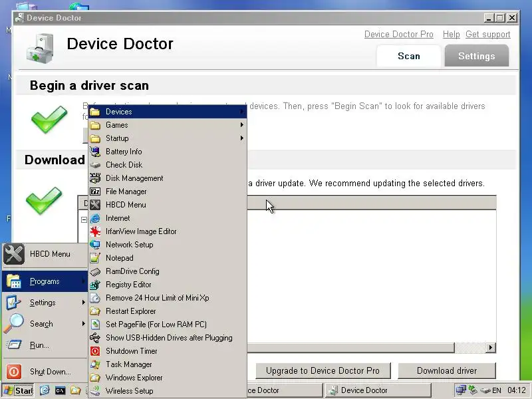Click the Device Doctor medical kit logo
This screenshot has height=399, width=532.
(41, 49)
